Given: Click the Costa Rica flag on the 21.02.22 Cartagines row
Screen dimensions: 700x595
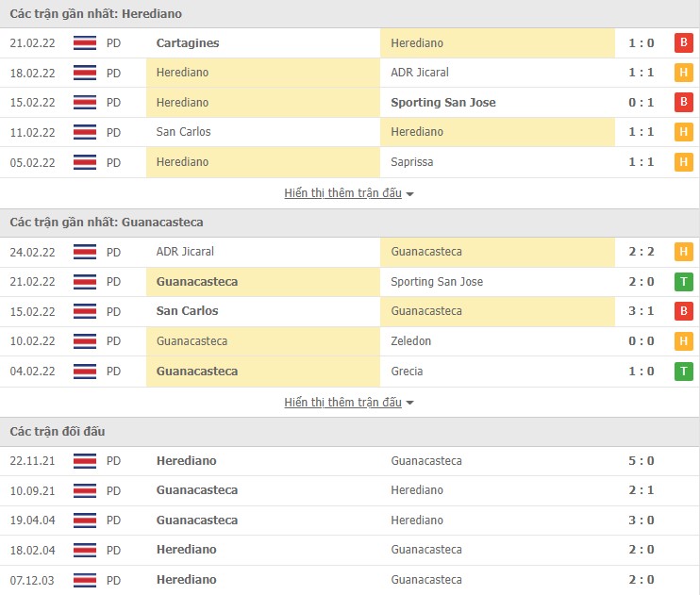Looking at the screenshot, I should coord(85,42).
